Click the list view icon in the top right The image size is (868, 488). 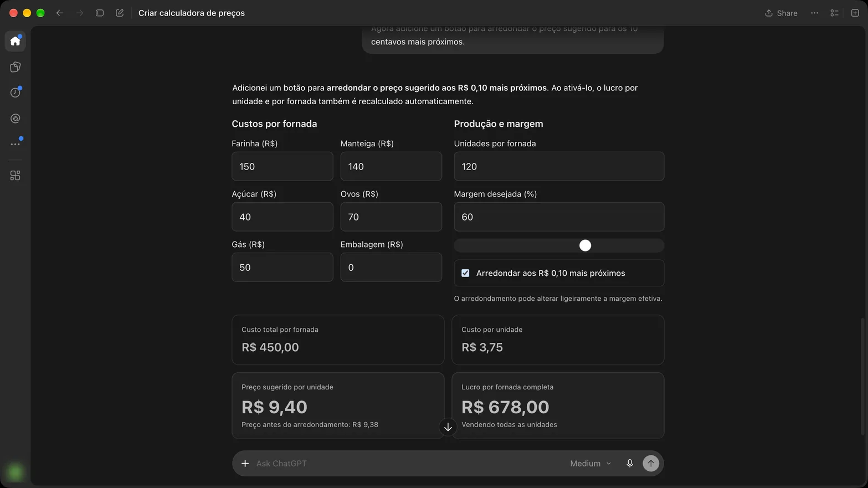[x=834, y=13]
